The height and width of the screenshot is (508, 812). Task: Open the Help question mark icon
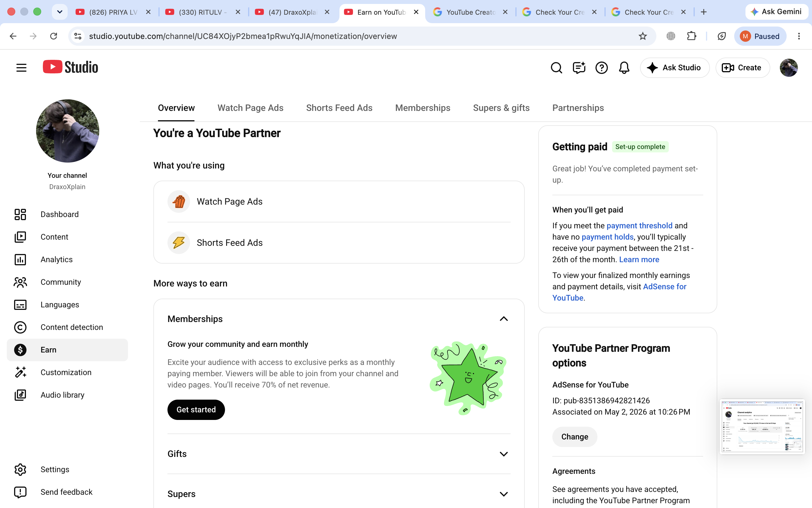coord(601,67)
